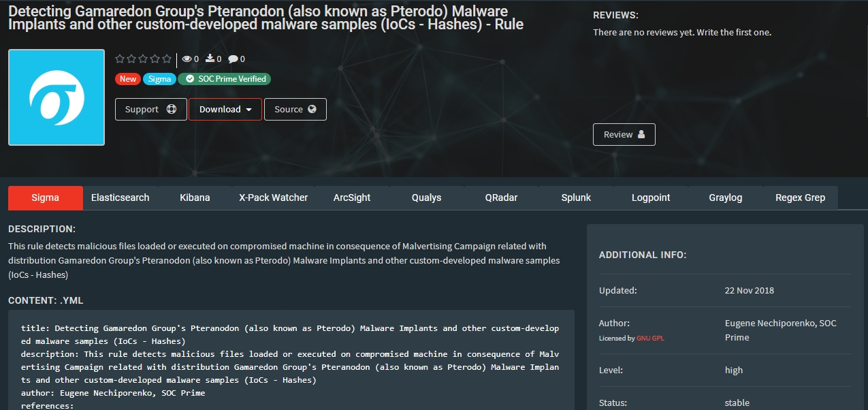Click the checkmark icon in SOC Prime Verified badge
The image size is (868, 410).
[x=190, y=79]
